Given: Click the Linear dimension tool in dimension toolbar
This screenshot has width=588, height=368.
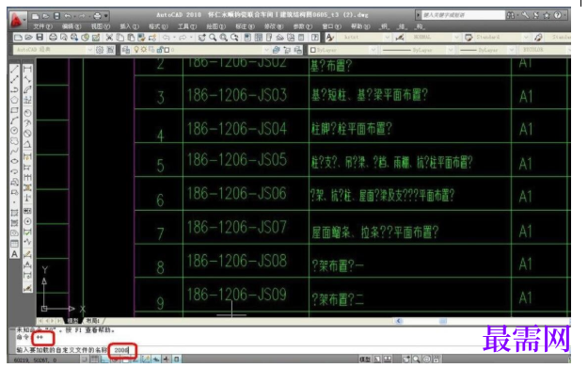Looking at the screenshot, I should (x=27, y=70).
